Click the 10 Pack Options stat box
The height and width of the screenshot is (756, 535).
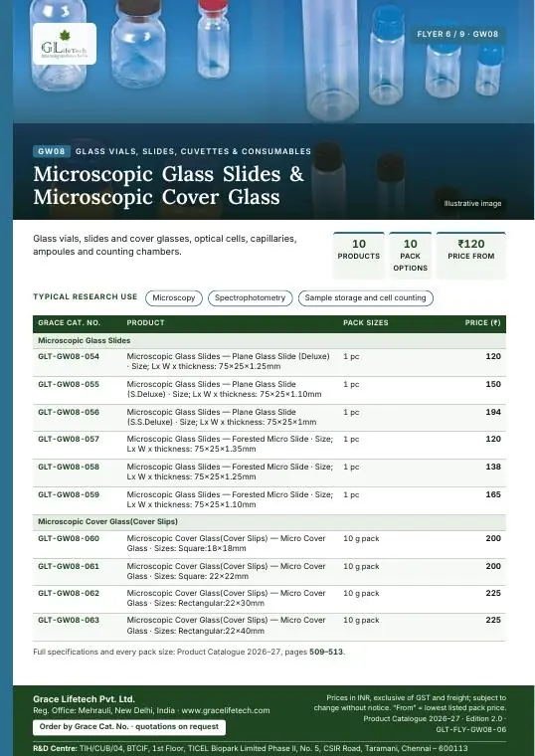(410, 255)
